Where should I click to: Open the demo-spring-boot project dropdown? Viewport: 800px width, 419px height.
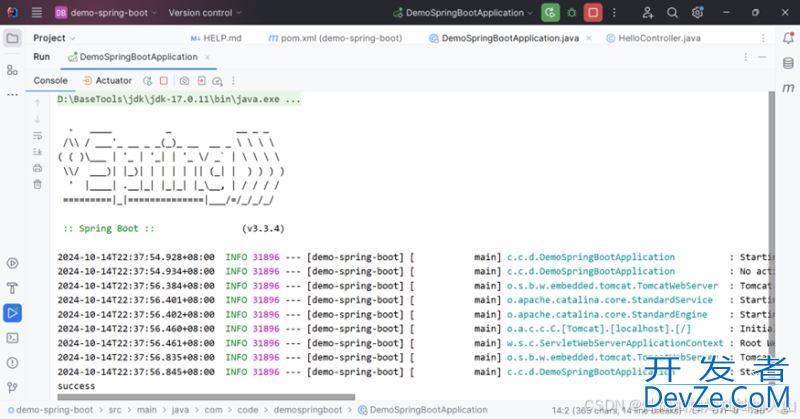click(x=106, y=13)
